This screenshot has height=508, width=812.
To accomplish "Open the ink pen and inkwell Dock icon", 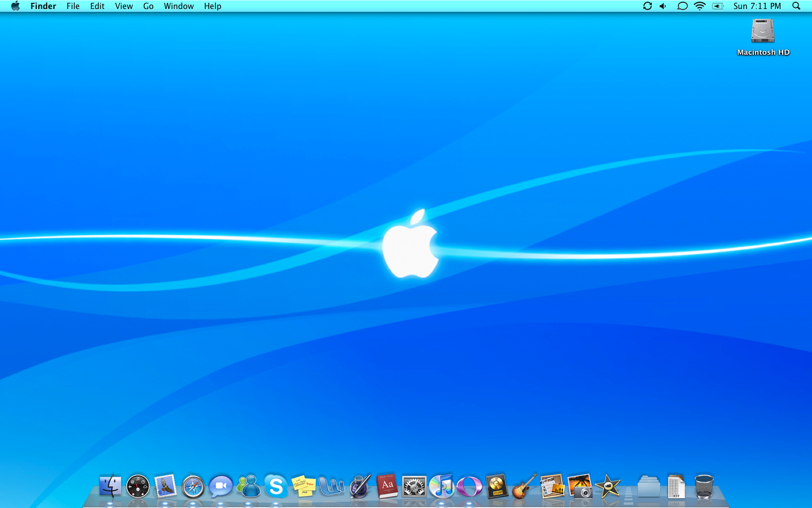I will (x=359, y=486).
